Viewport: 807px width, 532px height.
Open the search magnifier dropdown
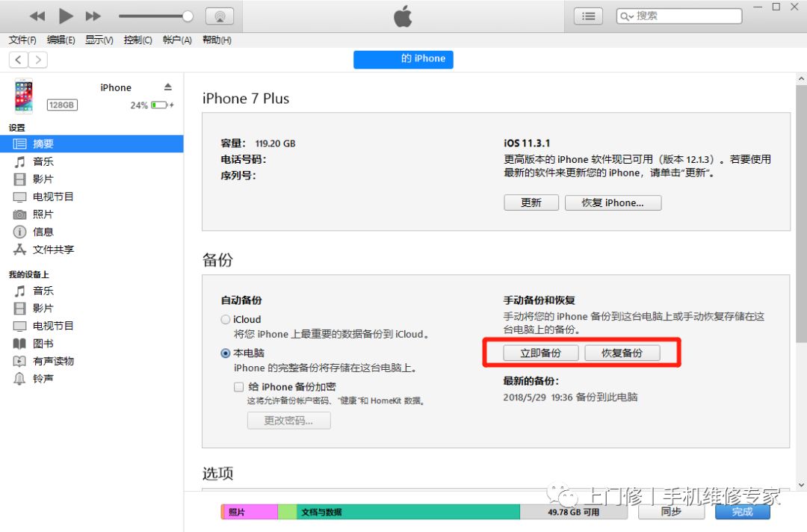(x=626, y=16)
